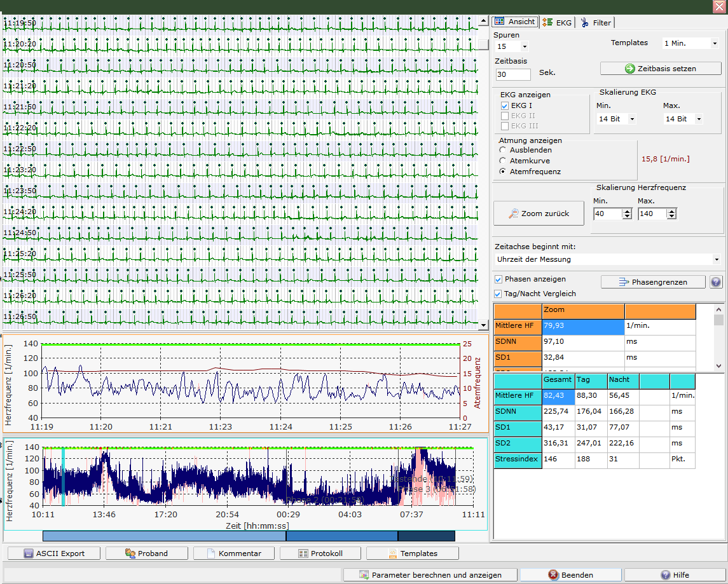Open the Templates duration dropdown

pyautogui.click(x=715, y=44)
